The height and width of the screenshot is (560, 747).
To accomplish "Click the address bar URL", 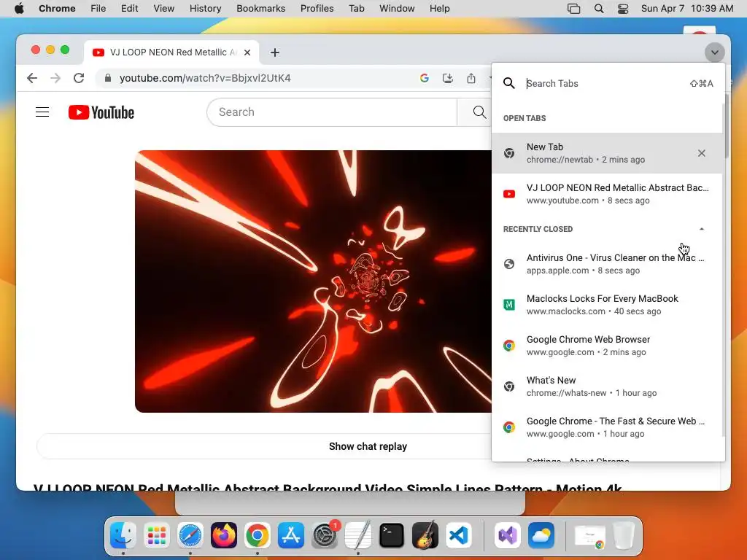I will coord(205,78).
